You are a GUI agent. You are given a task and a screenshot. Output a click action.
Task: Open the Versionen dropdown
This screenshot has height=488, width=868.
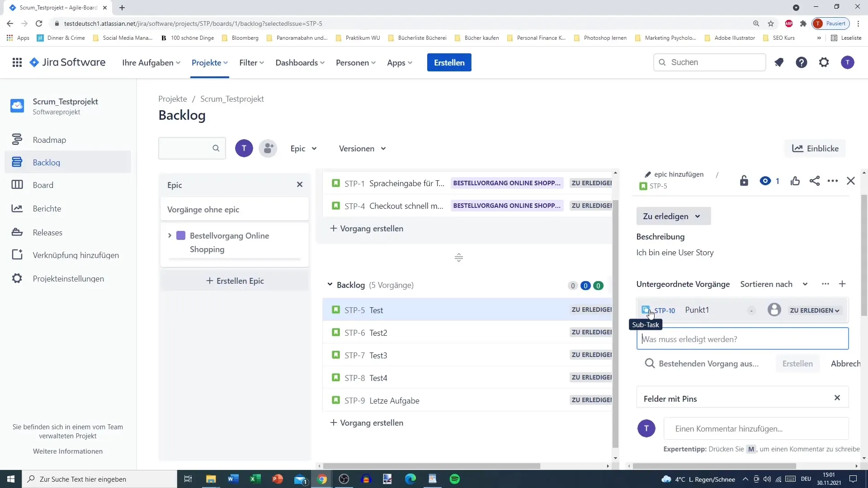click(x=363, y=149)
